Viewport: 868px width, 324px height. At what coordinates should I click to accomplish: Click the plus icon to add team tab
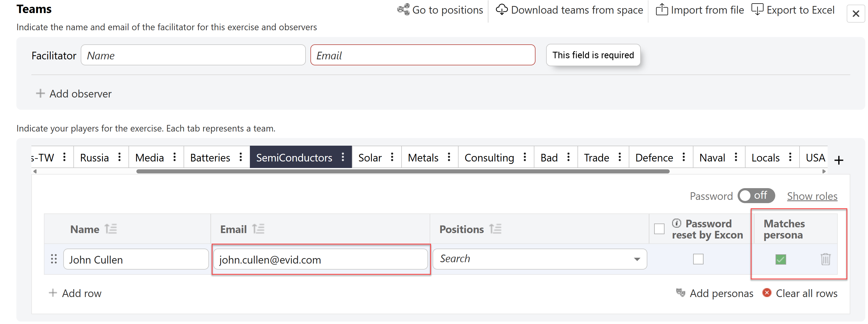(839, 160)
